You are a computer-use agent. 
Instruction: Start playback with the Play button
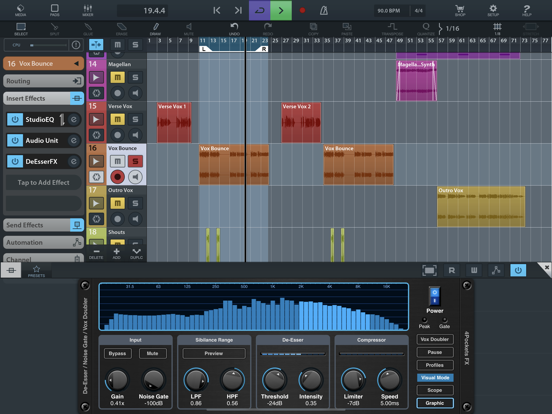point(281,10)
